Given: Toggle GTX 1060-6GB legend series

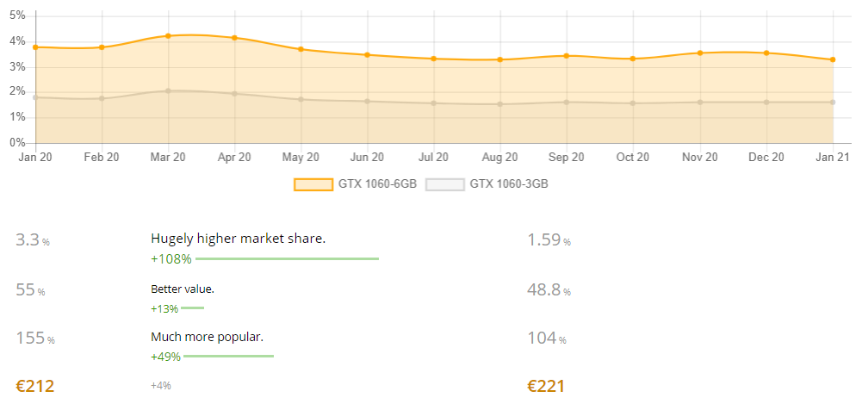Looking at the screenshot, I should [356, 184].
